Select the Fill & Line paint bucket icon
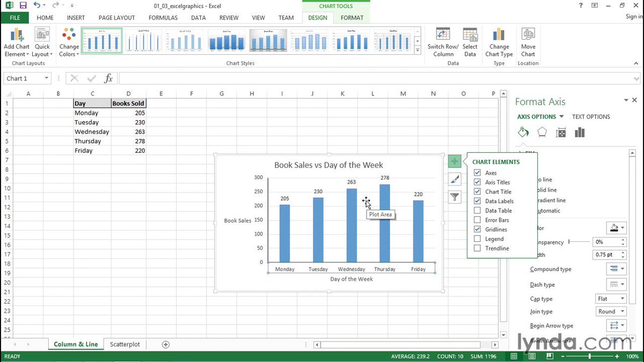 (x=523, y=132)
